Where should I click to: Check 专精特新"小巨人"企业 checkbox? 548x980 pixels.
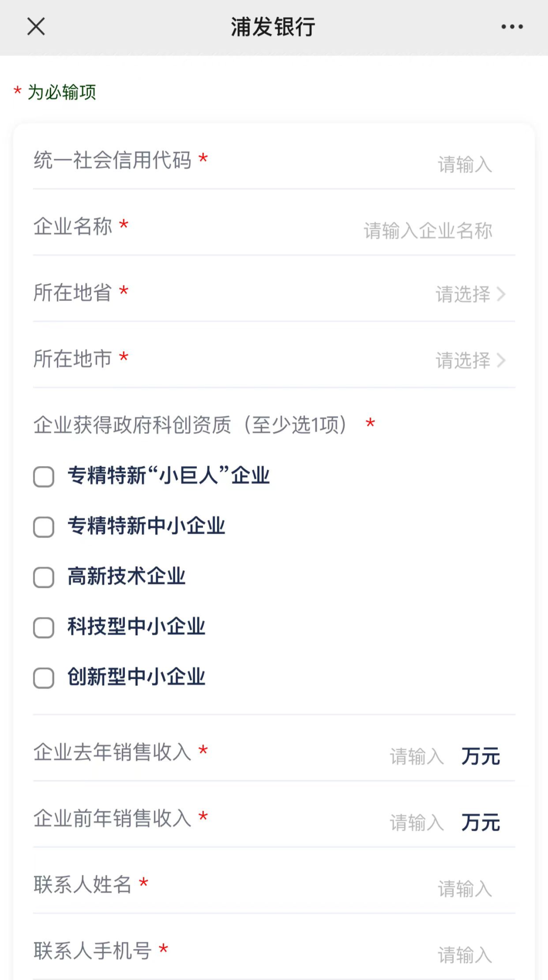(44, 477)
